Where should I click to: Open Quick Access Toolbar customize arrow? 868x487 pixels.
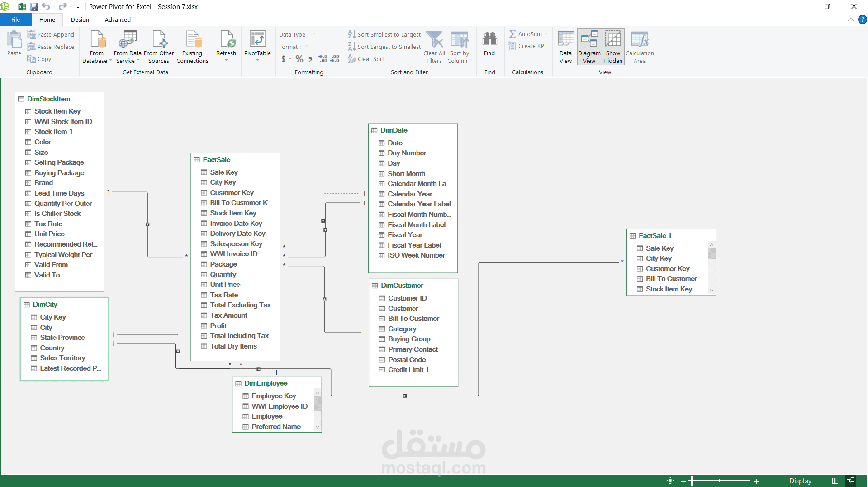(78, 7)
